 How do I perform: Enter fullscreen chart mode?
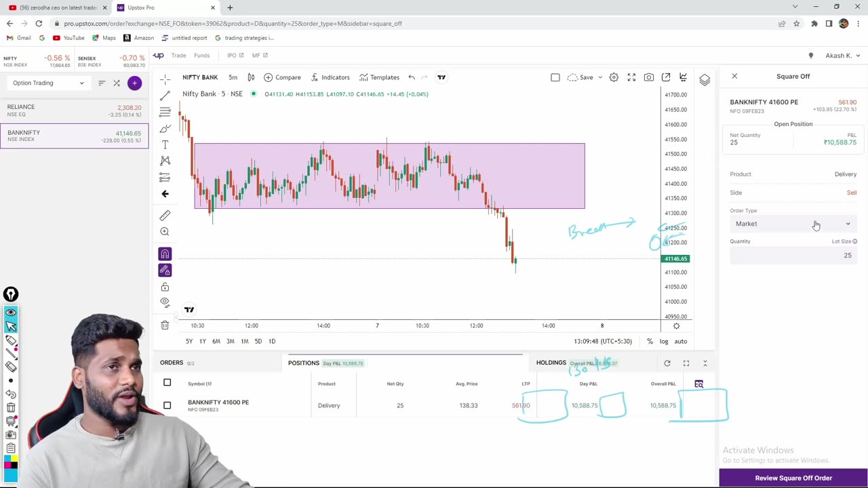[631, 77]
